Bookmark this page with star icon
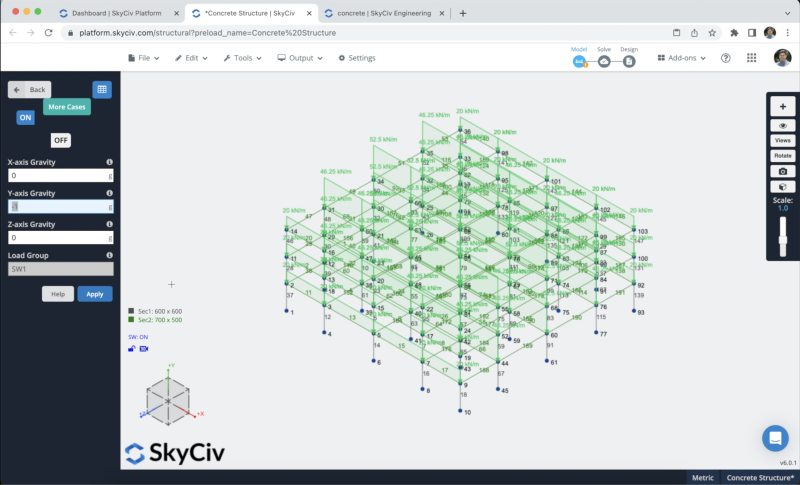 712,33
